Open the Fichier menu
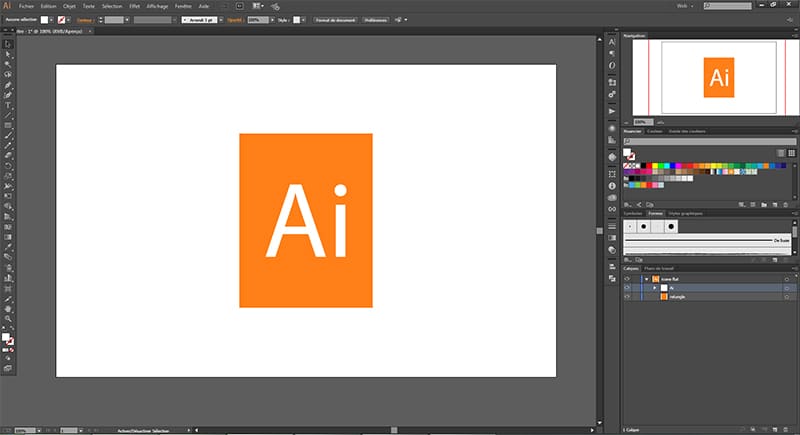The width and height of the screenshot is (800, 435). pyautogui.click(x=26, y=6)
